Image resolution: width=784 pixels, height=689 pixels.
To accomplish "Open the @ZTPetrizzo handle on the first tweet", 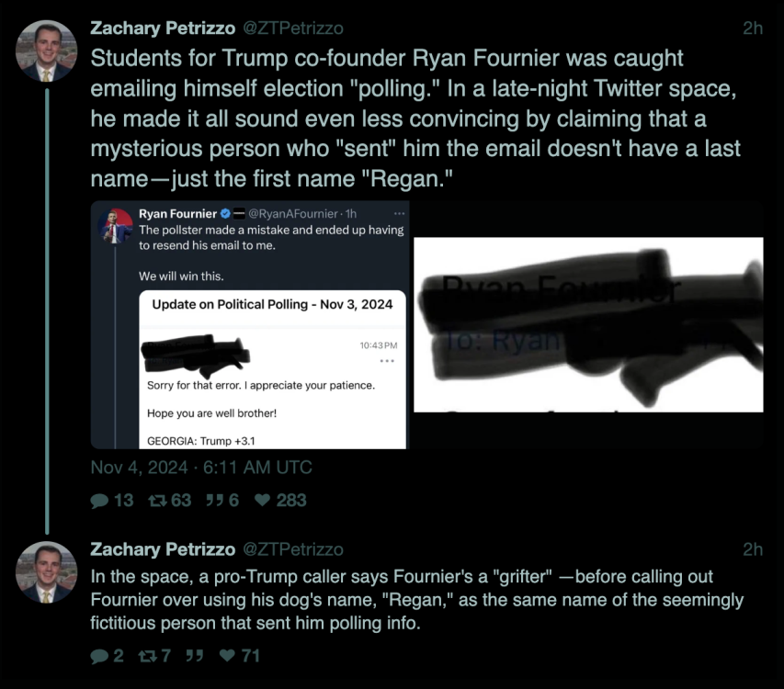I will [292, 28].
